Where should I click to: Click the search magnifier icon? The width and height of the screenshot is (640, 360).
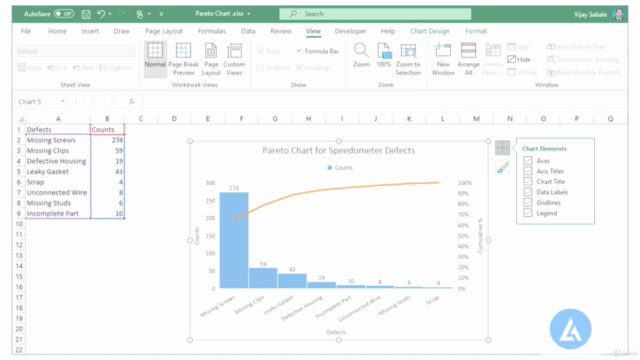(293, 14)
